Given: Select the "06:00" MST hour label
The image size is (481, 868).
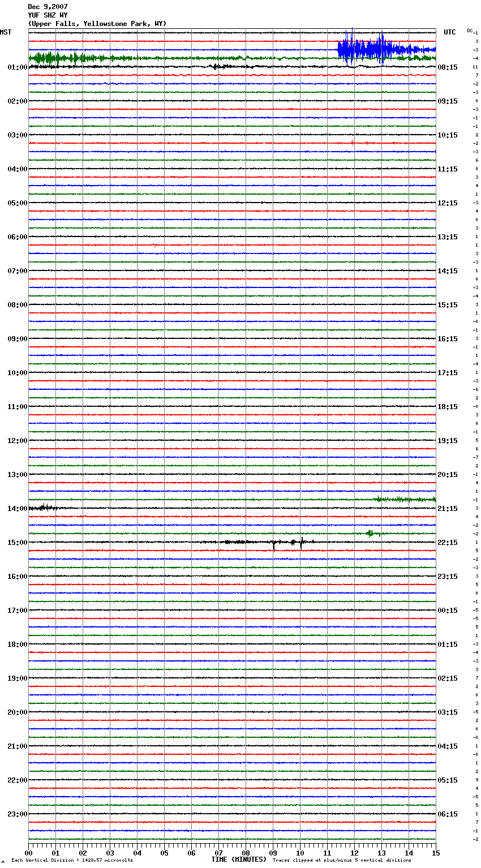Looking at the screenshot, I should (x=18, y=237).
